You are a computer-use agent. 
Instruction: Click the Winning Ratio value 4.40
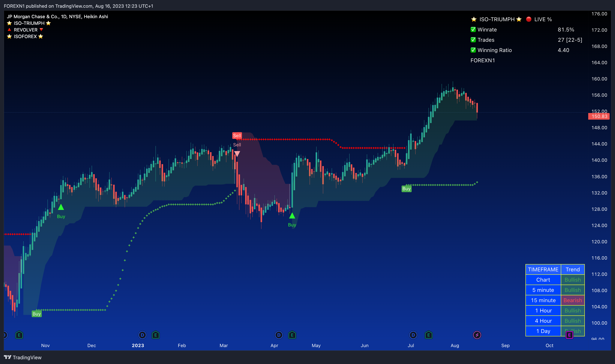563,50
